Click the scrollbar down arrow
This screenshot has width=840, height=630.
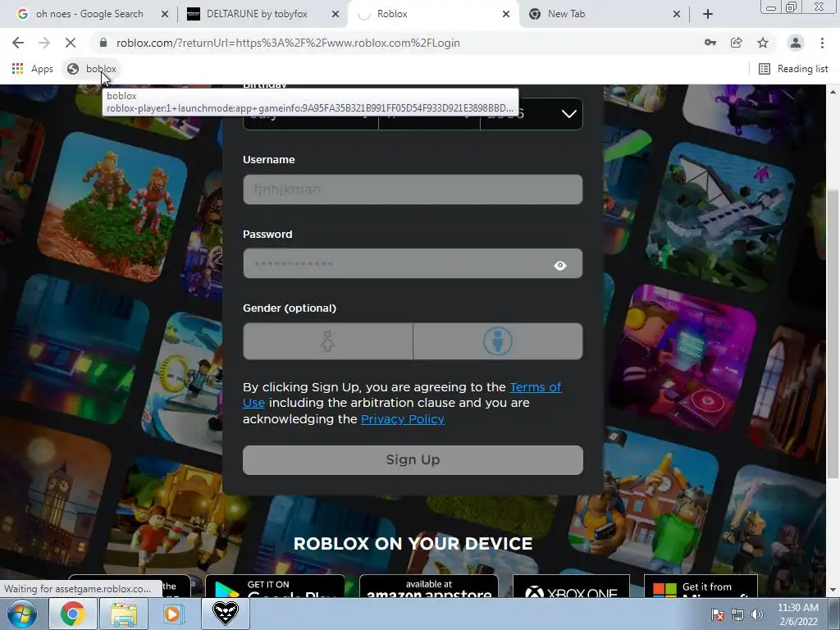coord(833,589)
